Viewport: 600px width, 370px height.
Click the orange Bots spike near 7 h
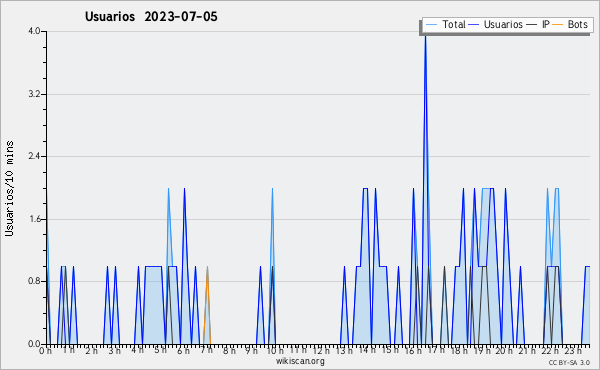point(207,305)
